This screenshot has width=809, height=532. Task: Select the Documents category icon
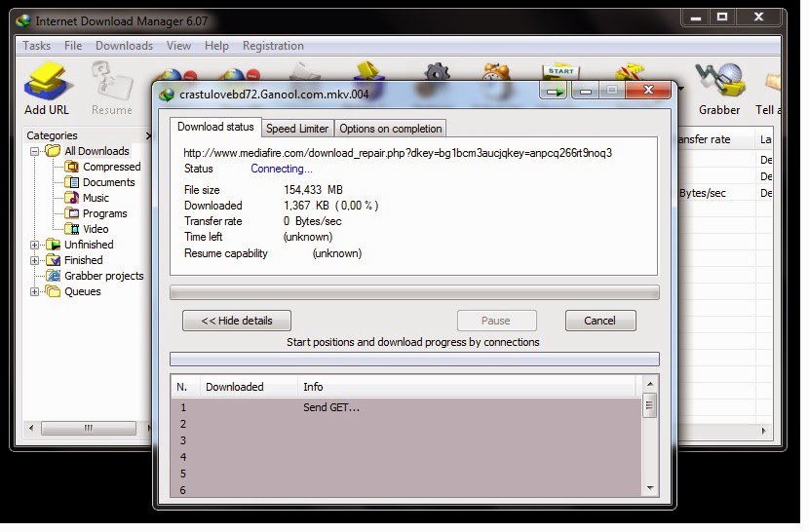[72, 182]
